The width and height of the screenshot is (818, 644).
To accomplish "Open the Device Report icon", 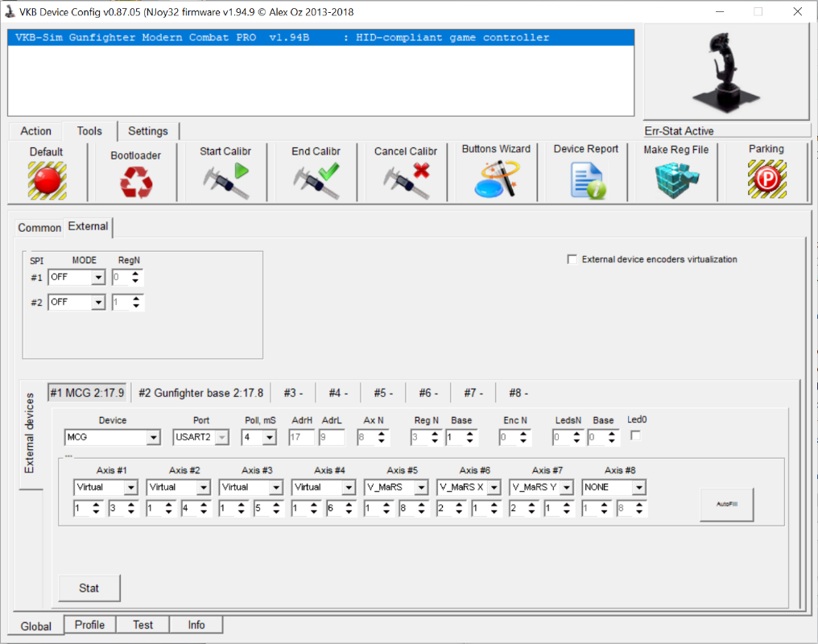I will (x=588, y=180).
